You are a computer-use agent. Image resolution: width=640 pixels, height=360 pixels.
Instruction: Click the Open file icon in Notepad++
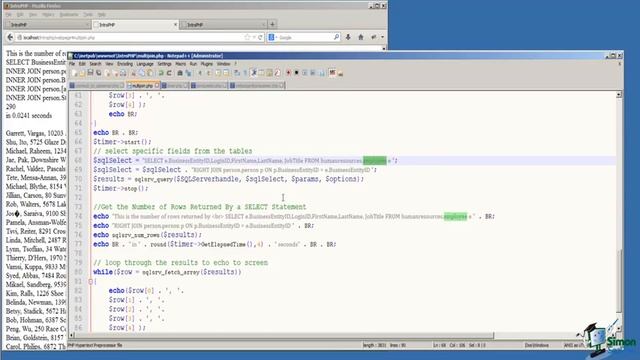[x=82, y=73]
